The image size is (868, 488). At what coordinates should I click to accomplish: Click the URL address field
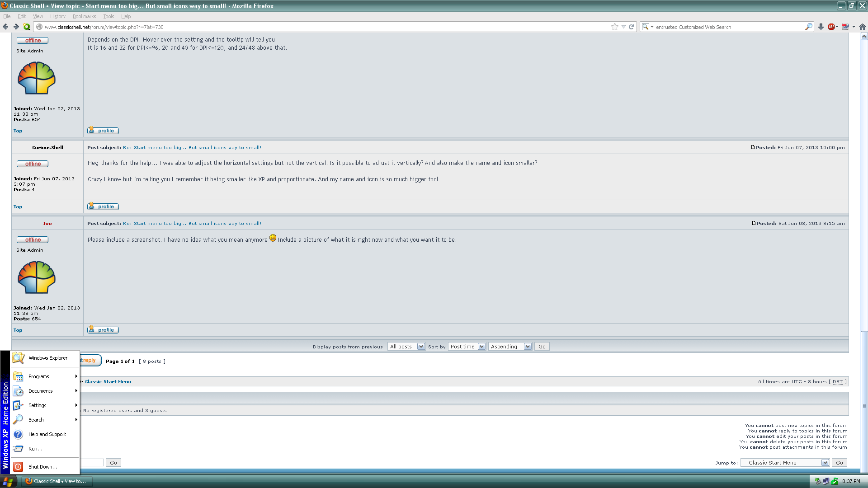(316, 27)
